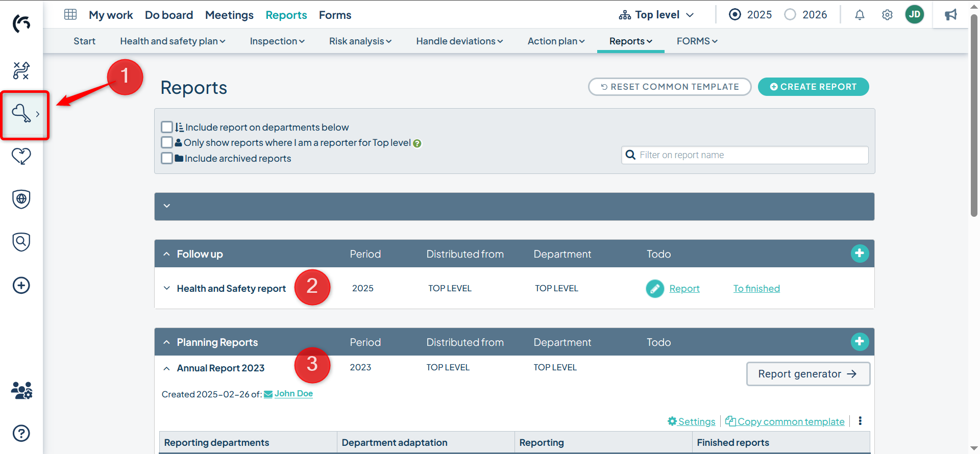Enable Include report on departments below
The image size is (980, 454).
point(167,127)
